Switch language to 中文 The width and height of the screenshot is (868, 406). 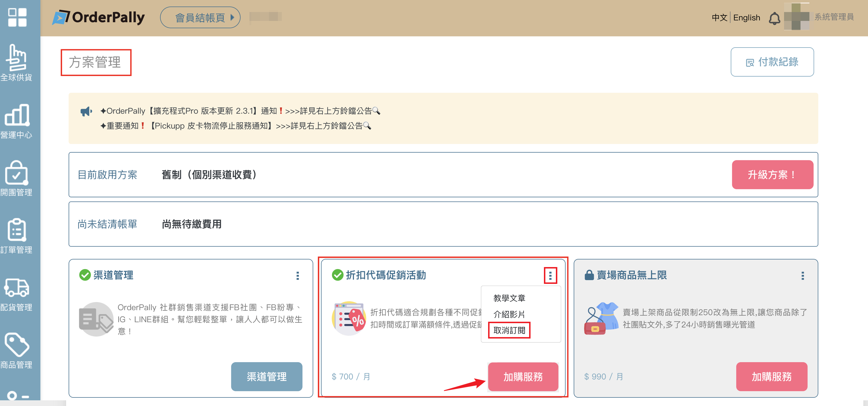pos(719,18)
